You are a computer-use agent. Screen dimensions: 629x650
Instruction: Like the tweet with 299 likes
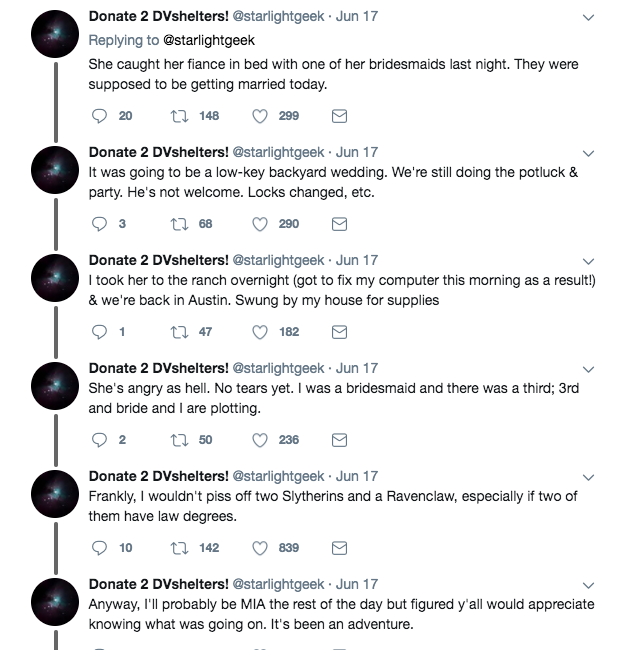(x=260, y=116)
